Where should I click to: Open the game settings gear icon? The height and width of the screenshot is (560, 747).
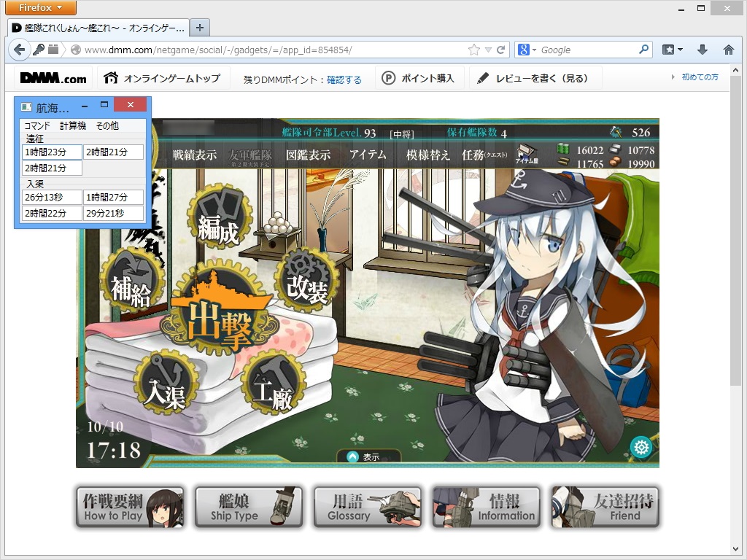tap(641, 447)
